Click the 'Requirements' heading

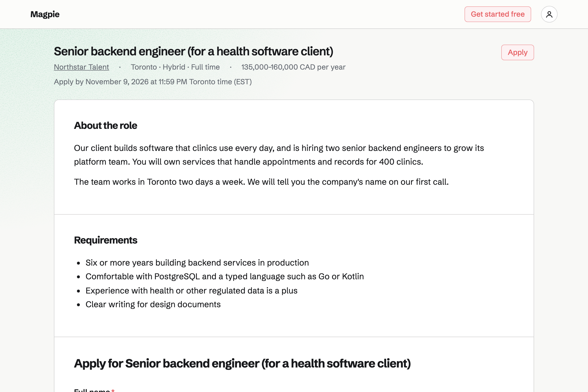pyautogui.click(x=106, y=240)
